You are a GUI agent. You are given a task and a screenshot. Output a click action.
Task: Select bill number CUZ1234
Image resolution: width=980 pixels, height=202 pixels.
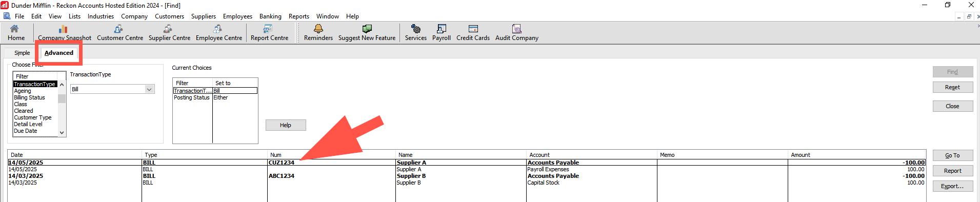coord(282,163)
